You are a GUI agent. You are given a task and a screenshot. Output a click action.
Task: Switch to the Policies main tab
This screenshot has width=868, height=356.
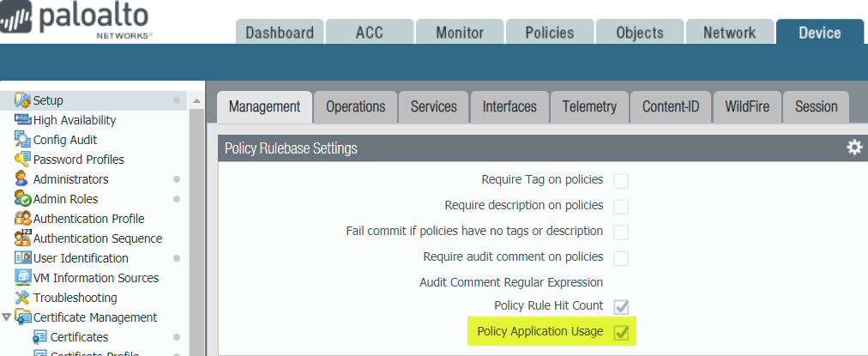550,33
